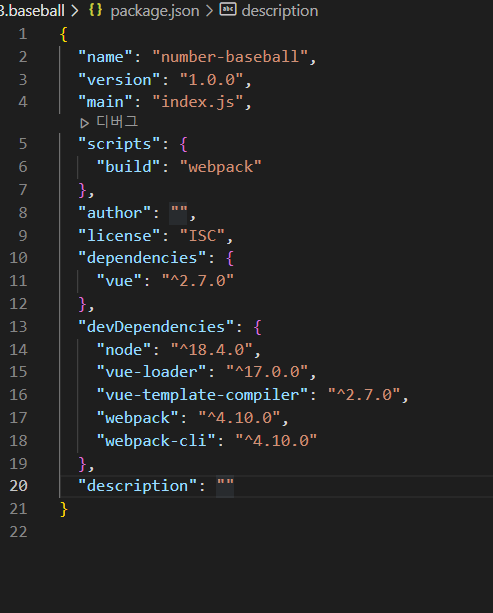Select the baseball folder breadcrumb
The width and height of the screenshot is (493, 613).
[x=32, y=11]
